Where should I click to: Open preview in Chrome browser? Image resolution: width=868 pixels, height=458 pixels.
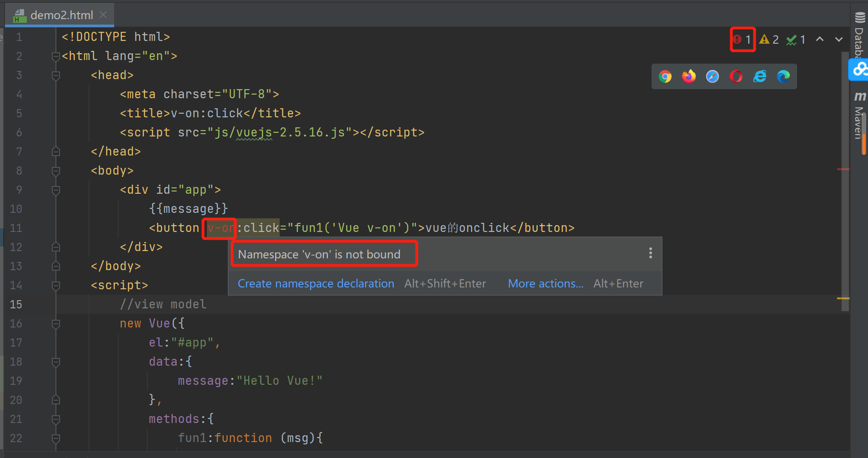pyautogui.click(x=665, y=76)
